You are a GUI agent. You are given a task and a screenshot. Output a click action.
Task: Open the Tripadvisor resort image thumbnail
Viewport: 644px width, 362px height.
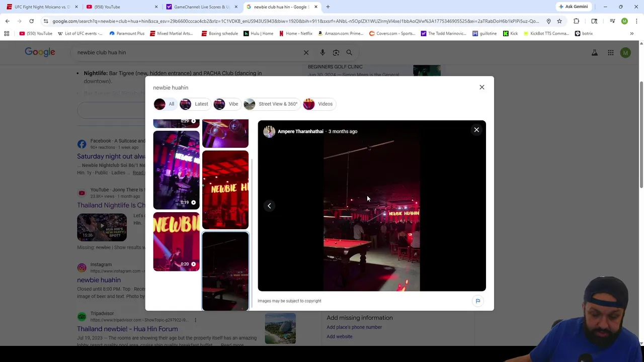pos(280,329)
